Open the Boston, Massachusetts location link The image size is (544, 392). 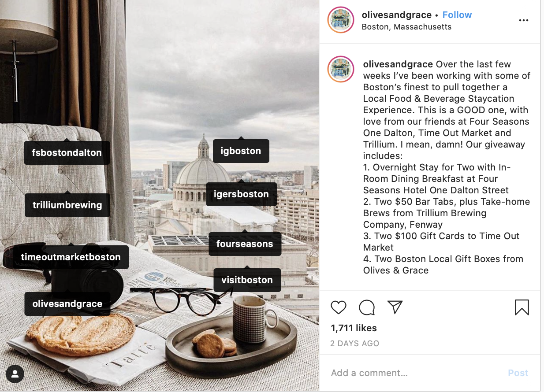[406, 27]
